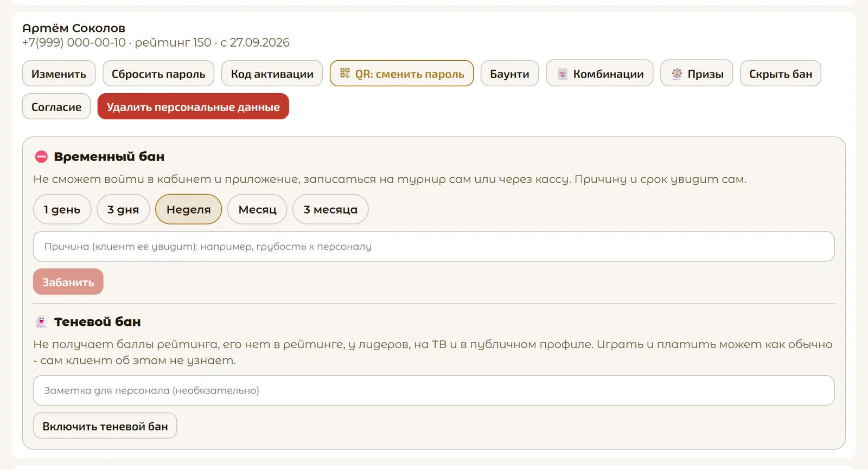Click Скрыть бан button
The width and height of the screenshot is (868, 470).
pos(780,73)
